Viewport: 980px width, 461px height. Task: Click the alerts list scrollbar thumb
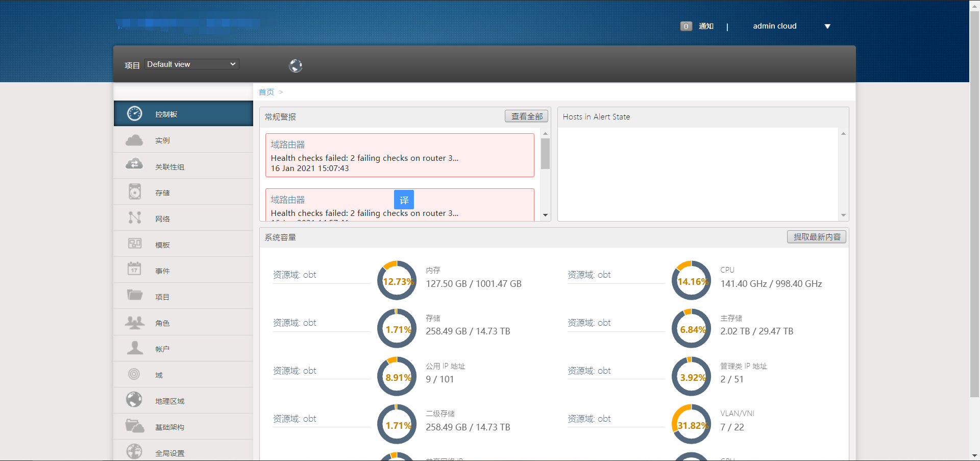point(546,153)
